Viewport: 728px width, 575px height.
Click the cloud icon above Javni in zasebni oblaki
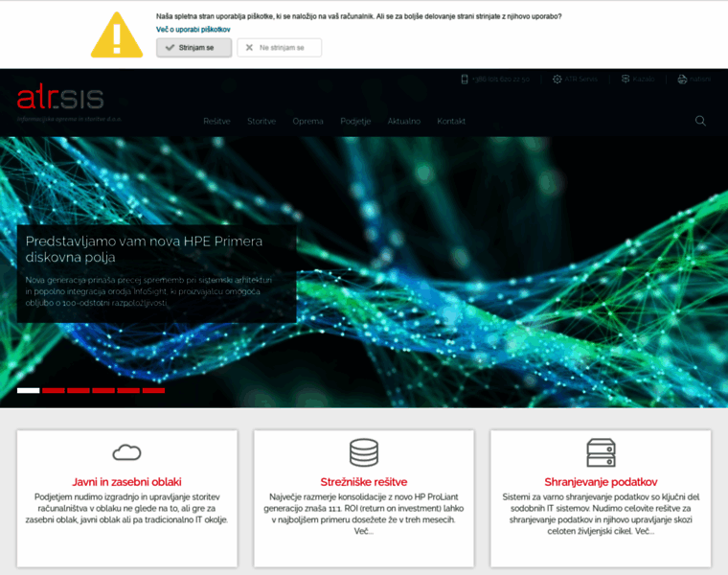point(126,452)
